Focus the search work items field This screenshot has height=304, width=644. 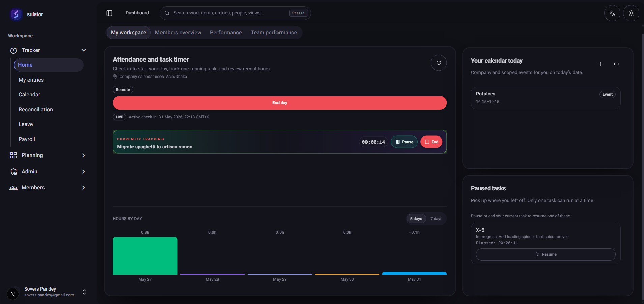click(x=235, y=13)
